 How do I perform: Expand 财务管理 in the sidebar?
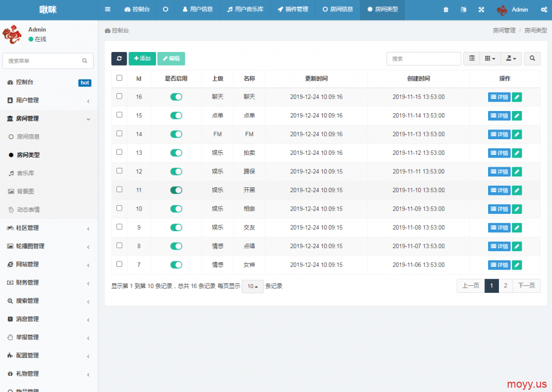[49, 283]
